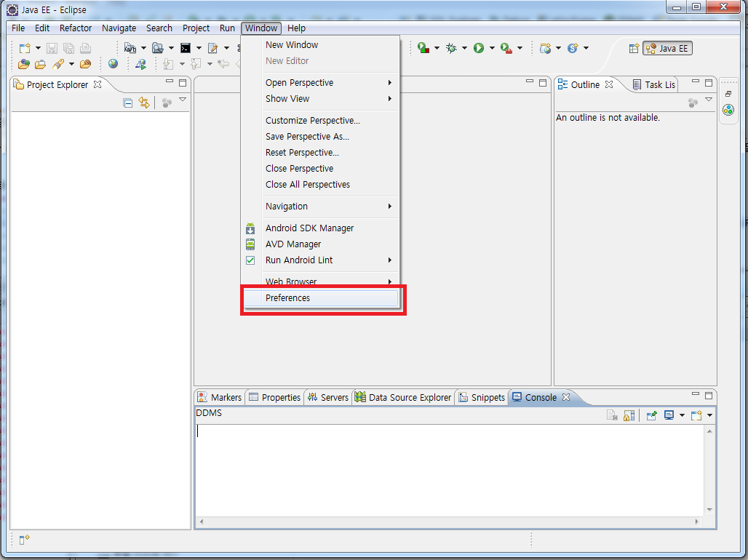Toggle Link with Editor in Project Explorer
This screenshot has width=748, height=560.
point(144,103)
